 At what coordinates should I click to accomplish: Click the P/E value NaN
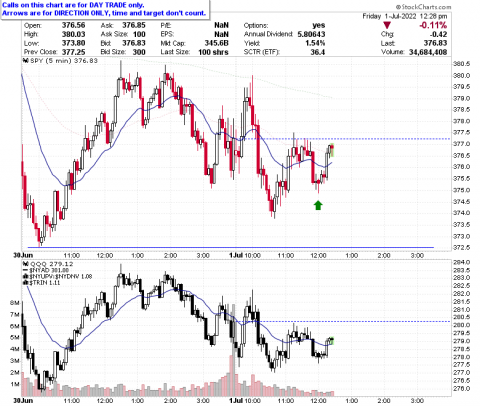click(221, 25)
